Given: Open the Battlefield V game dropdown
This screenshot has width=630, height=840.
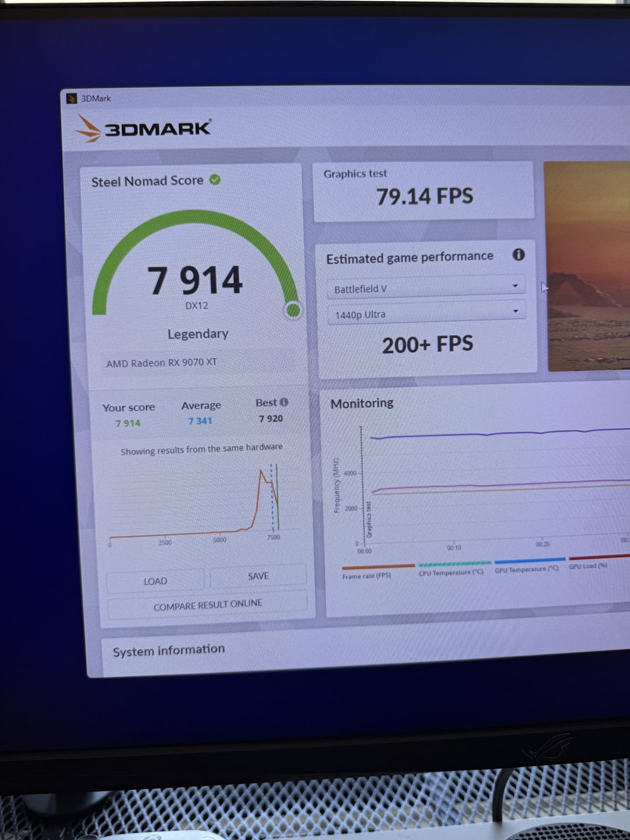Looking at the screenshot, I should [x=426, y=288].
